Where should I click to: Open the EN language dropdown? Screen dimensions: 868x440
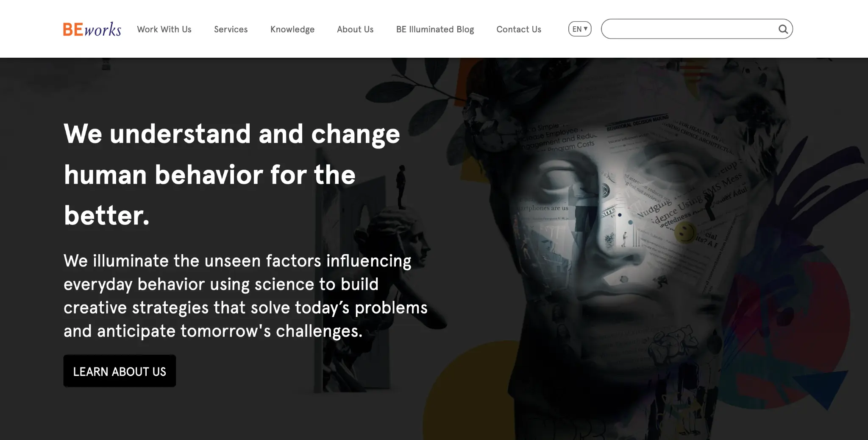coord(579,29)
